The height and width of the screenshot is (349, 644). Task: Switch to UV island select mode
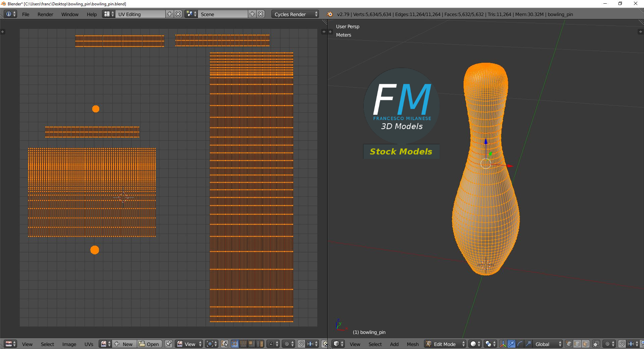pyautogui.click(x=260, y=344)
